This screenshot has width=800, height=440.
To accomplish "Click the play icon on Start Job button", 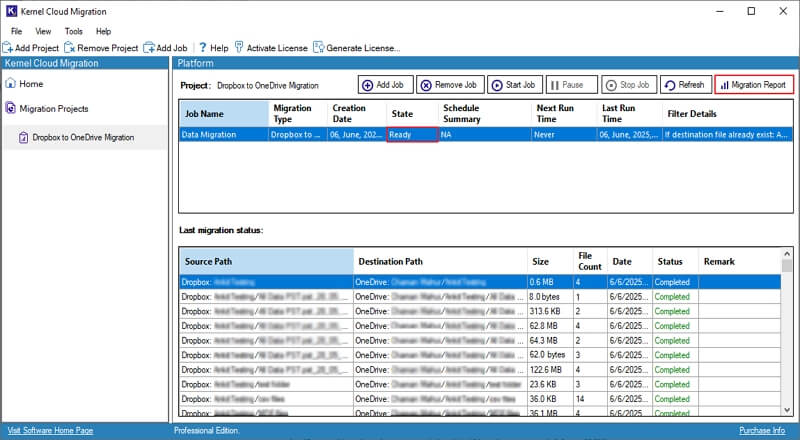I will click(x=497, y=85).
